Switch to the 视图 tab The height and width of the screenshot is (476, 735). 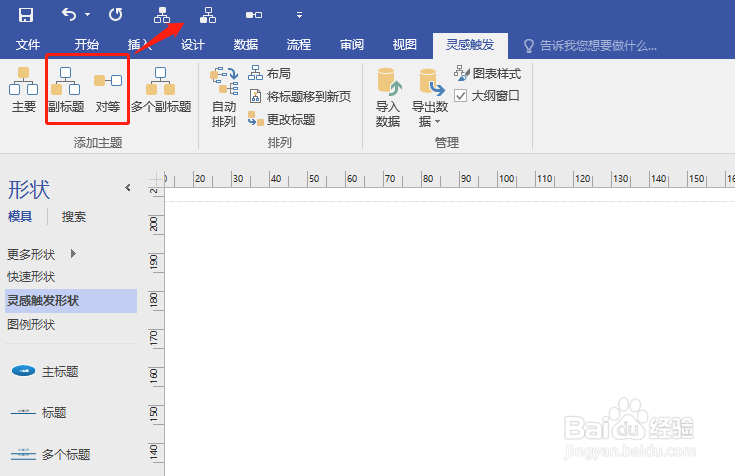point(405,45)
